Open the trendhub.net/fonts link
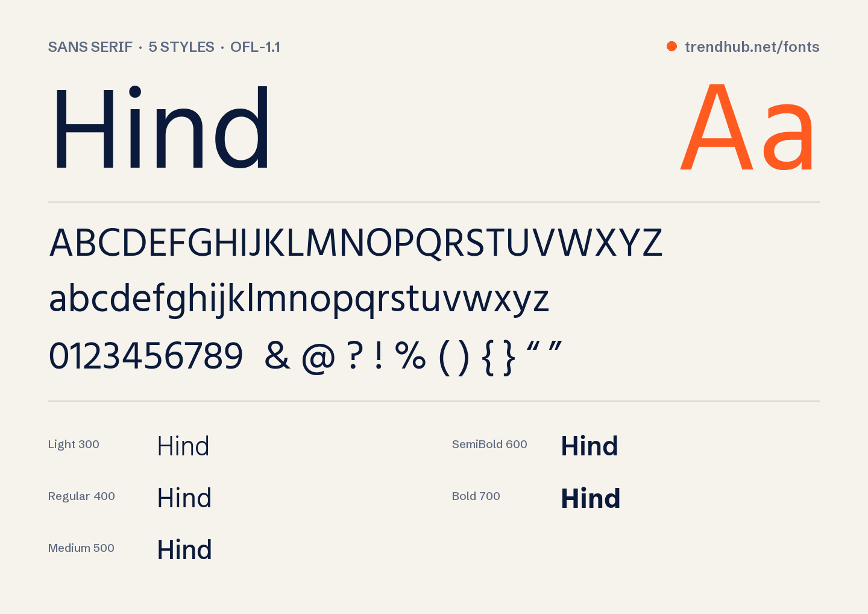 pos(752,47)
